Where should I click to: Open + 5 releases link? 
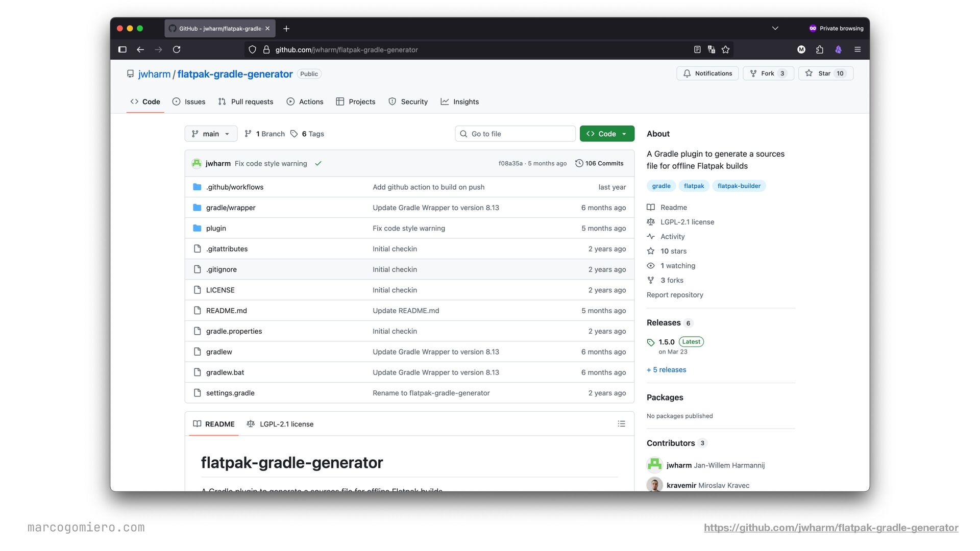666,370
